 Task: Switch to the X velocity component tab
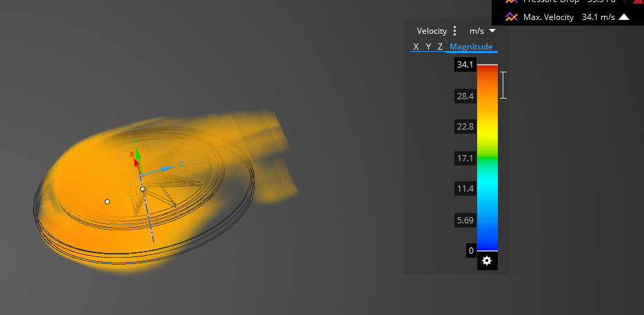pyautogui.click(x=416, y=47)
